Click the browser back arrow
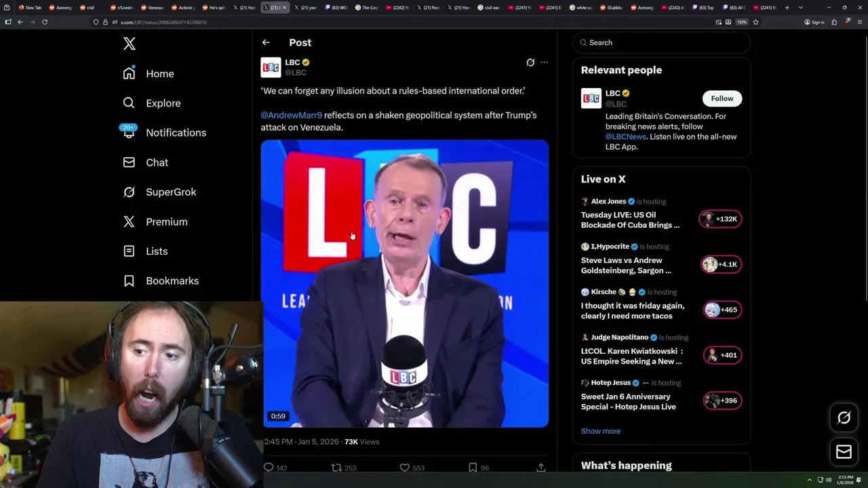868x488 pixels. tap(20, 22)
